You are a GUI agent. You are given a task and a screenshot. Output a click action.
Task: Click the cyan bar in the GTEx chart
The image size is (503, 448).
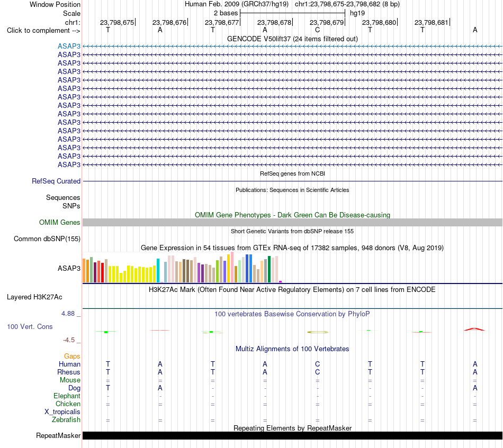pyautogui.click(x=158, y=270)
